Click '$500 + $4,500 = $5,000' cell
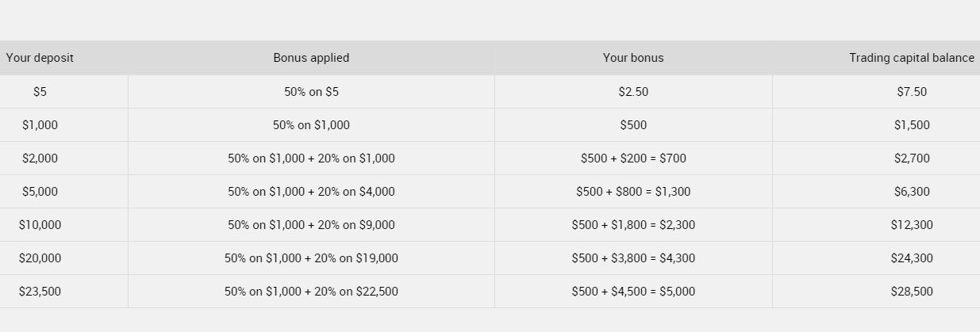The image size is (980, 332). [x=633, y=292]
